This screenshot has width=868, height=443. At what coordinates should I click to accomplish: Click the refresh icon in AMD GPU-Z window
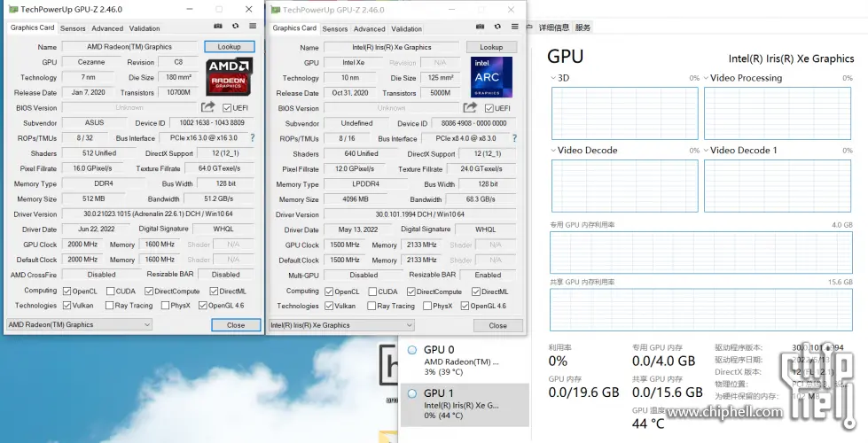click(x=235, y=27)
